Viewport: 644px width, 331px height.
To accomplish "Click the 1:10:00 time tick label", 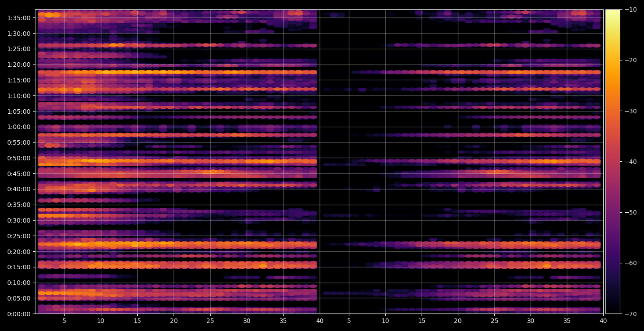I will point(19,95).
